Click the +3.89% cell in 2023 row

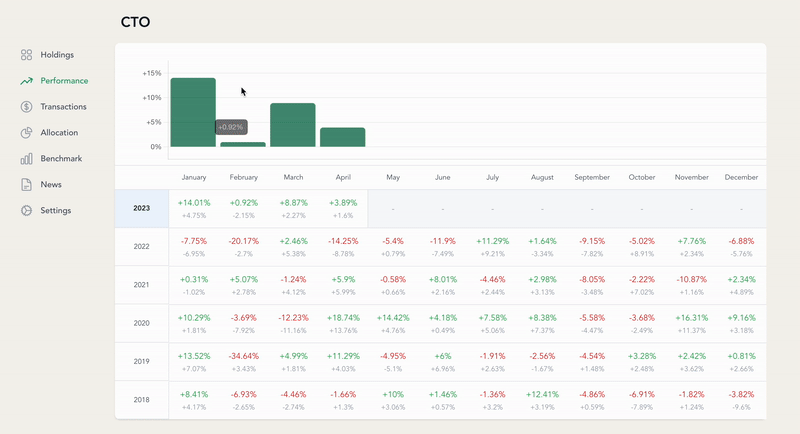coord(343,202)
